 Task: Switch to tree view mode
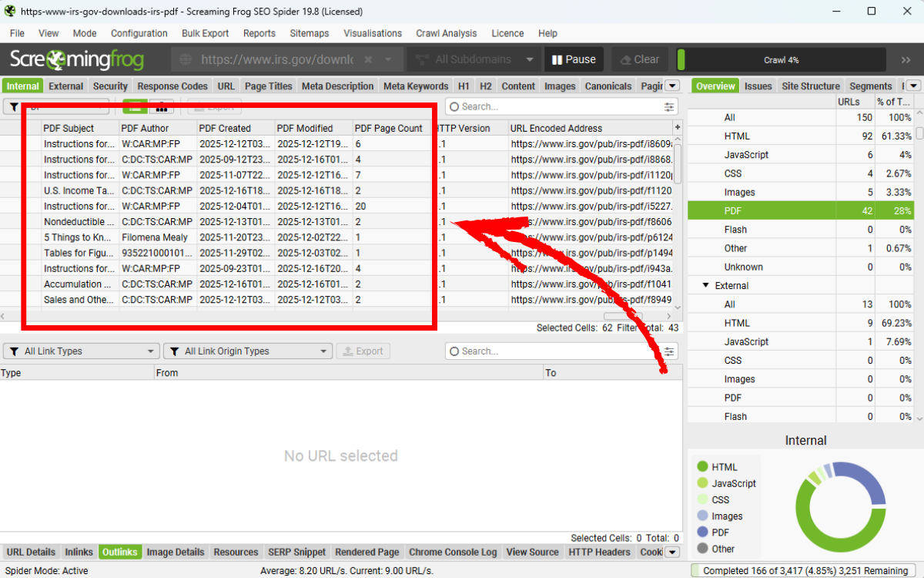point(162,107)
